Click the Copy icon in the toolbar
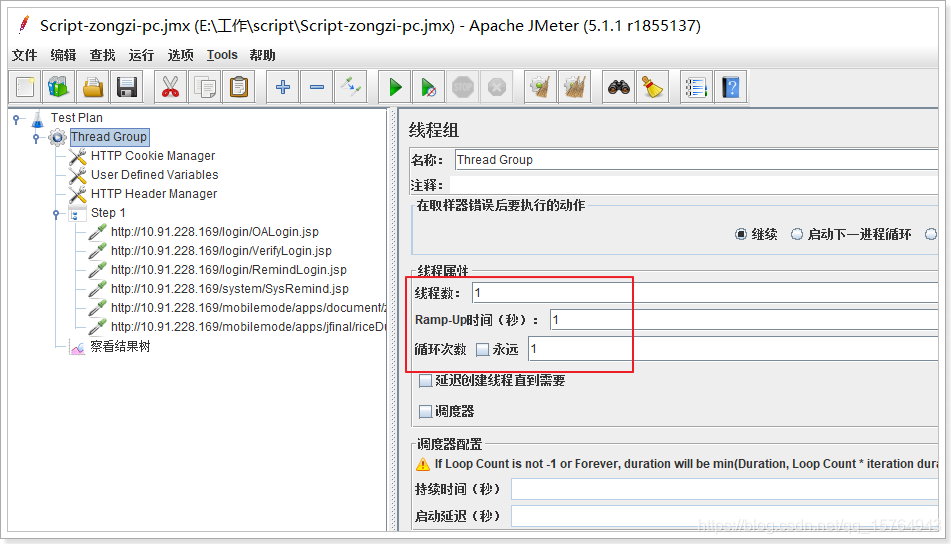Image resolution: width=951 pixels, height=544 pixels. coord(205,87)
